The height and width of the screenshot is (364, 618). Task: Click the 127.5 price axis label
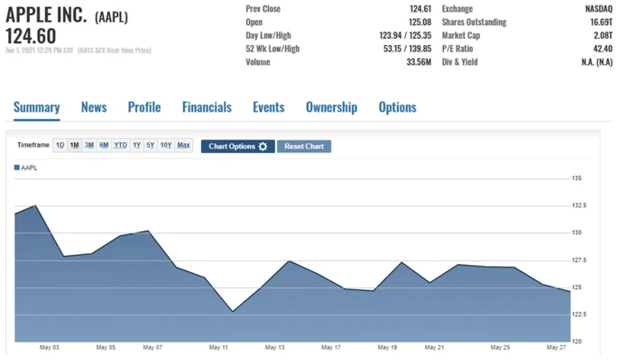point(579,260)
